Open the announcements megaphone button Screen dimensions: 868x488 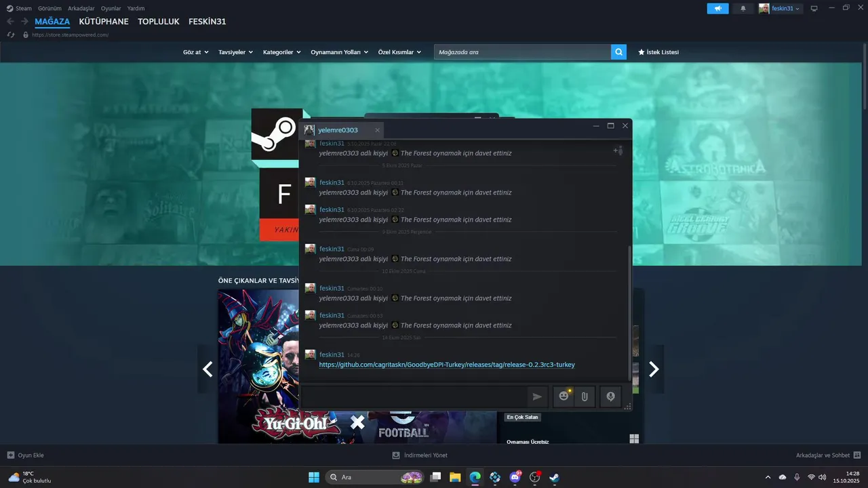[717, 8]
